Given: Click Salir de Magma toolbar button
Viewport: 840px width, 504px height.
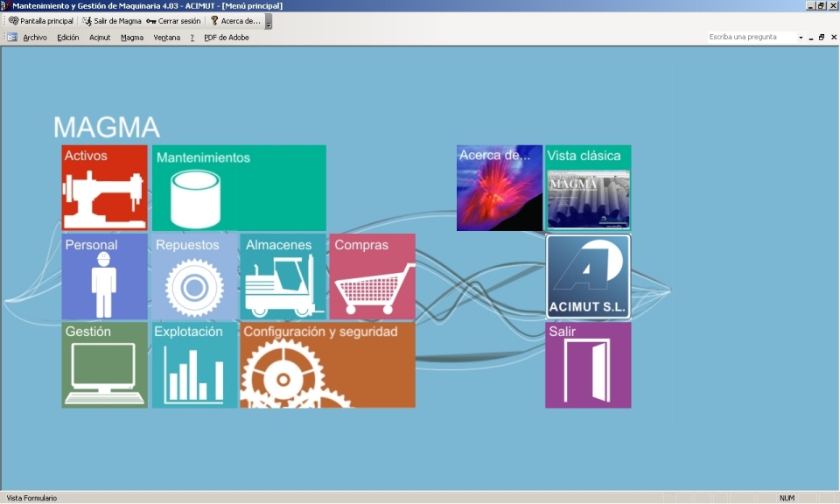Looking at the screenshot, I should click(x=112, y=21).
